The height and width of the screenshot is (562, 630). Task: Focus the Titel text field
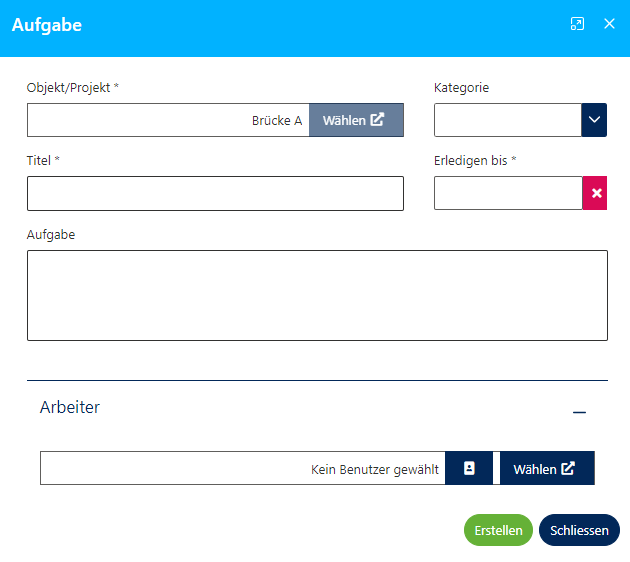[x=215, y=193]
